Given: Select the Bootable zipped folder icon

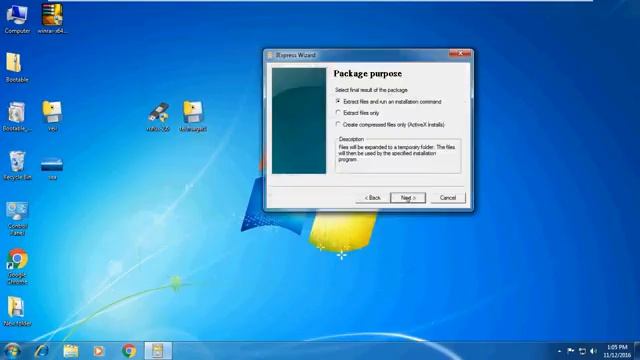Looking at the screenshot, I should (x=17, y=67).
